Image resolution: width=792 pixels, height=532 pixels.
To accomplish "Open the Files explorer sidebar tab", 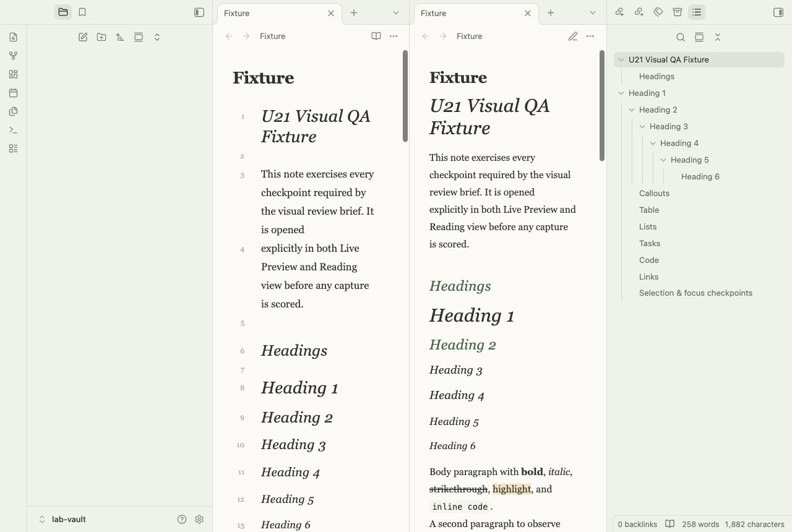I will [63, 12].
